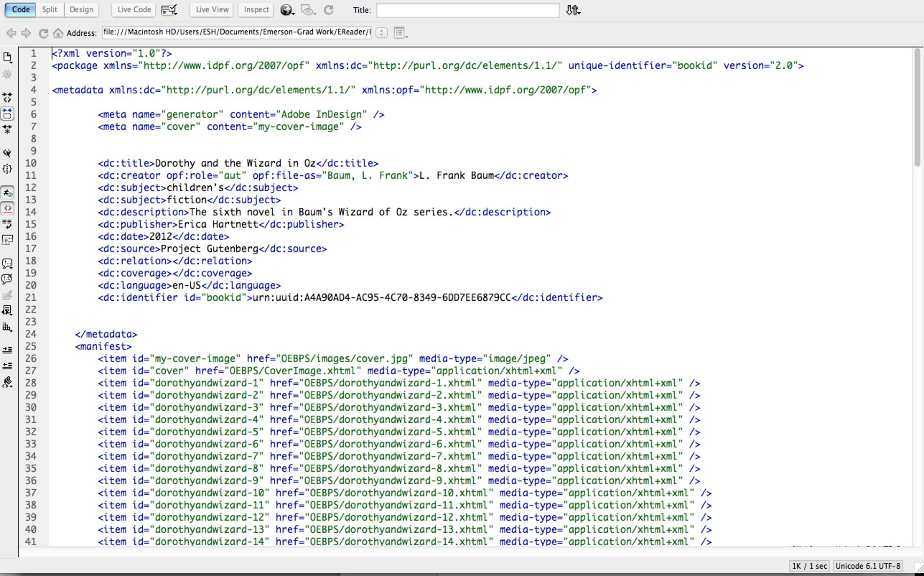The image size is (924, 576).
Task: Click item id 'dorothyandwizard-10'
Action: [x=210, y=493]
